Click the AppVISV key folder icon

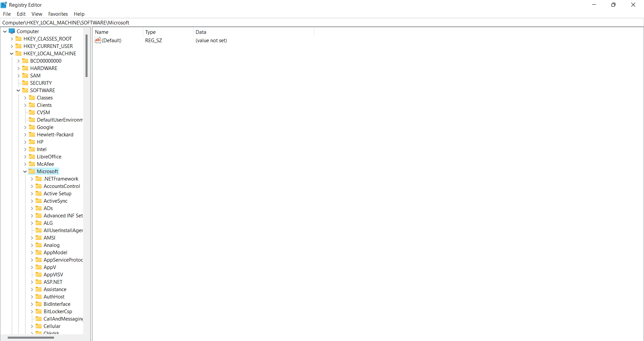pos(39,274)
